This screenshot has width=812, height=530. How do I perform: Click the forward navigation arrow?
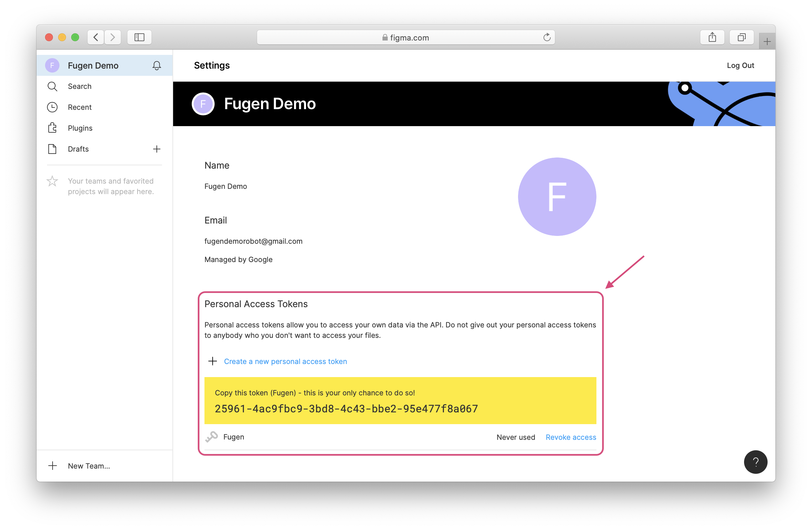click(x=112, y=37)
